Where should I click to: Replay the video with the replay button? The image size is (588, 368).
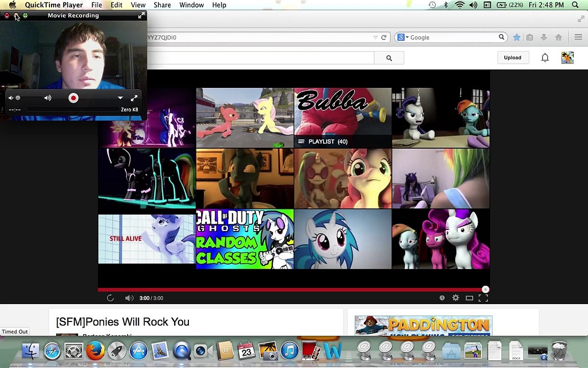click(110, 298)
